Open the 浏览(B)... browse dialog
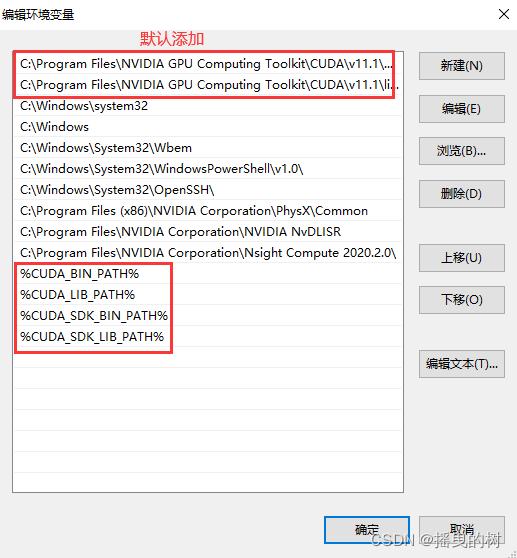 (461, 151)
